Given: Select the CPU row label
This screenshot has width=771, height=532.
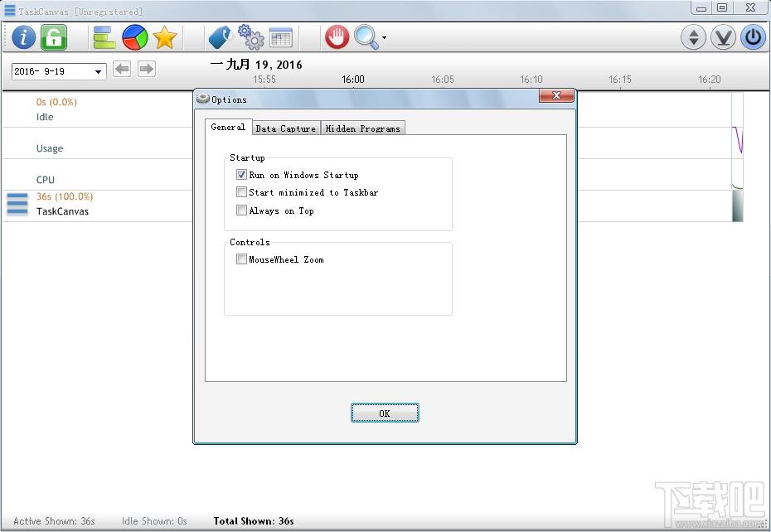Looking at the screenshot, I should [x=46, y=180].
